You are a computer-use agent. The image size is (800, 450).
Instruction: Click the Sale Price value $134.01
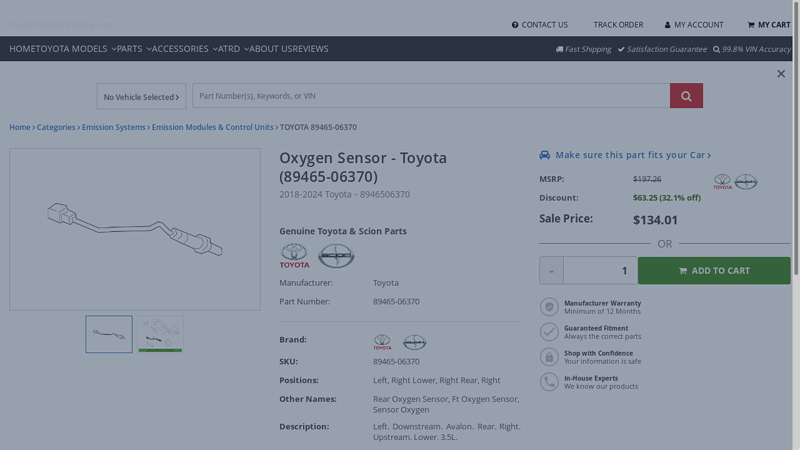[655, 220]
